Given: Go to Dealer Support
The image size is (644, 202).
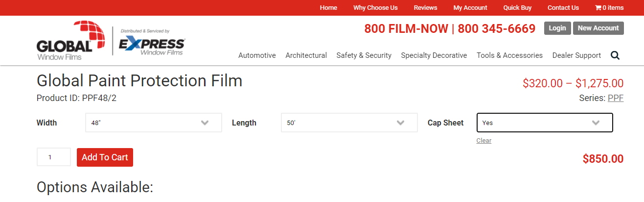Looking at the screenshot, I should [x=576, y=55].
